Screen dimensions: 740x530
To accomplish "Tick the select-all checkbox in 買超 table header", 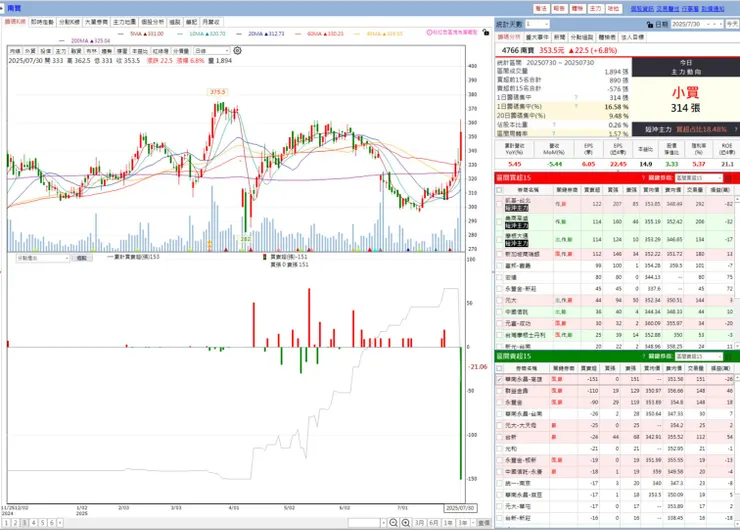I will click(x=499, y=190).
